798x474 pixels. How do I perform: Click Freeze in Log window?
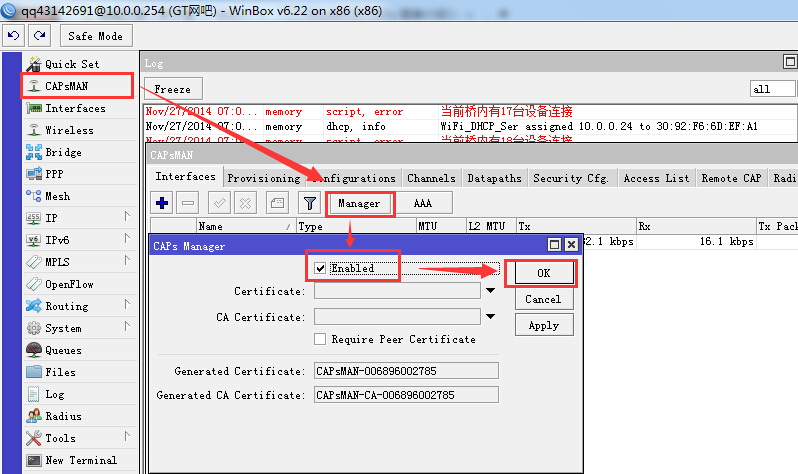(173, 89)
